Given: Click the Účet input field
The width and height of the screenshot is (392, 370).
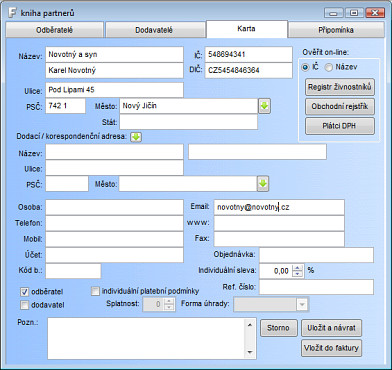Looking at the screenshot, I should point(114,255).
